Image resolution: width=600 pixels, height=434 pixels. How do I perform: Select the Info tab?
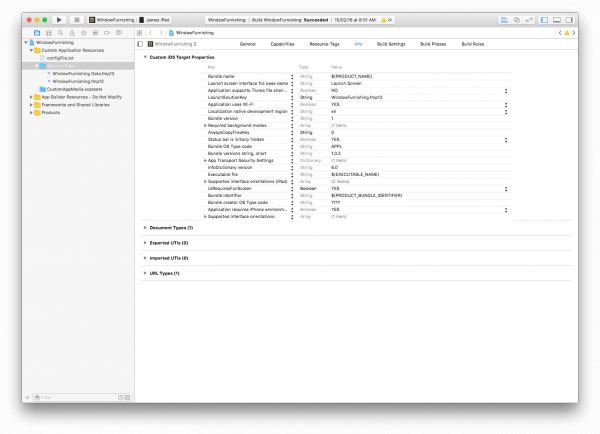(x=358, y=44)
